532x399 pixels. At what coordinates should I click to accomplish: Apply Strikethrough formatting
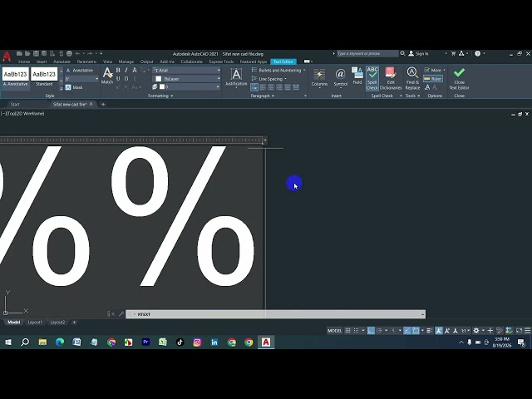click(135, 70)
